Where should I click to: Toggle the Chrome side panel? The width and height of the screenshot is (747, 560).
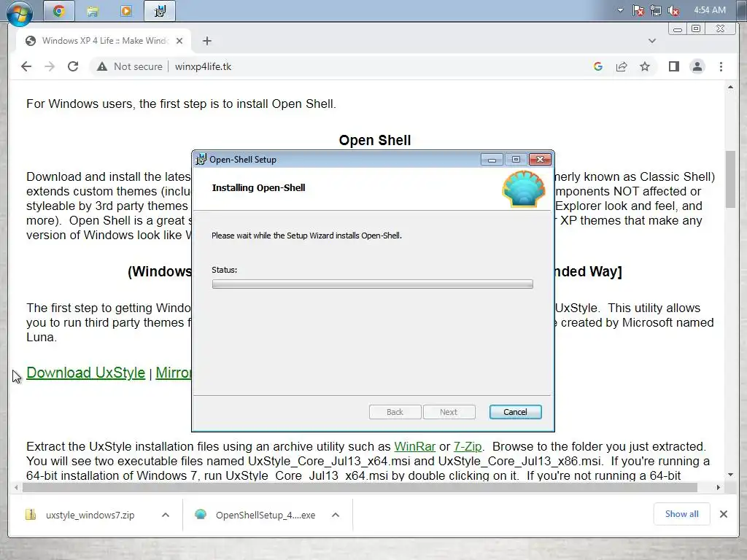[673, 66]
